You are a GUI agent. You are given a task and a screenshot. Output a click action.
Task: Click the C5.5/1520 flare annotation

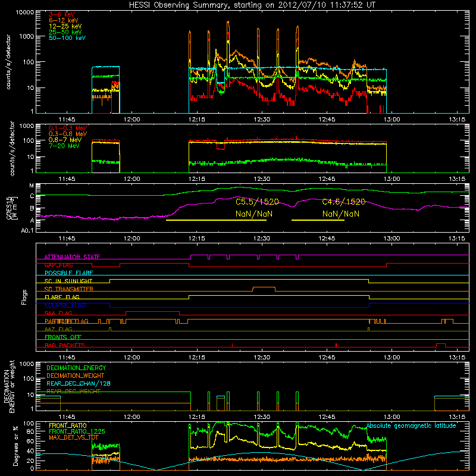point(257,202)
